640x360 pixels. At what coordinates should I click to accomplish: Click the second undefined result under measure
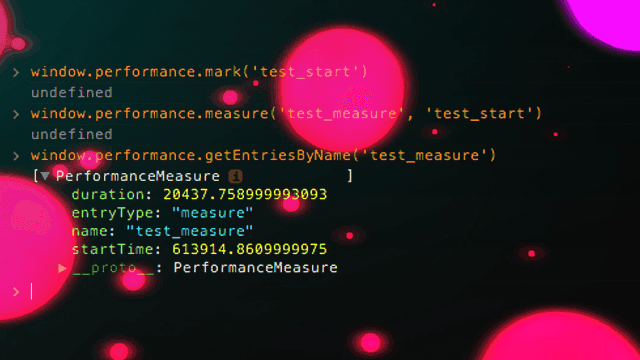click(x=72, y=134)
